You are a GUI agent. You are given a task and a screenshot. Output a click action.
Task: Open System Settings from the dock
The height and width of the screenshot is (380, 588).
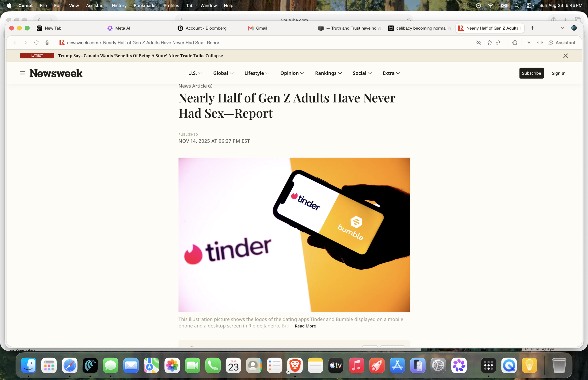pos(438,365)
